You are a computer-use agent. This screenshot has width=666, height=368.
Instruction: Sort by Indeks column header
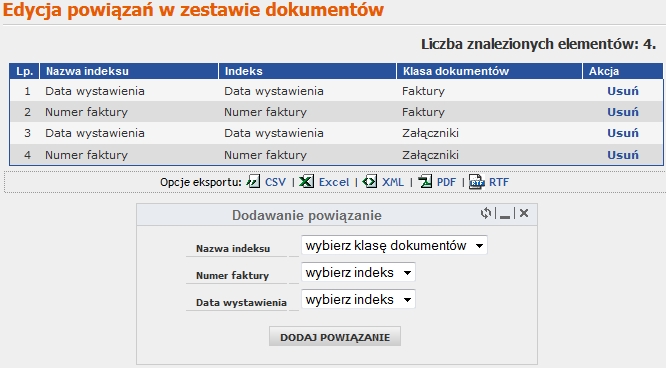[x=308, y=71]
